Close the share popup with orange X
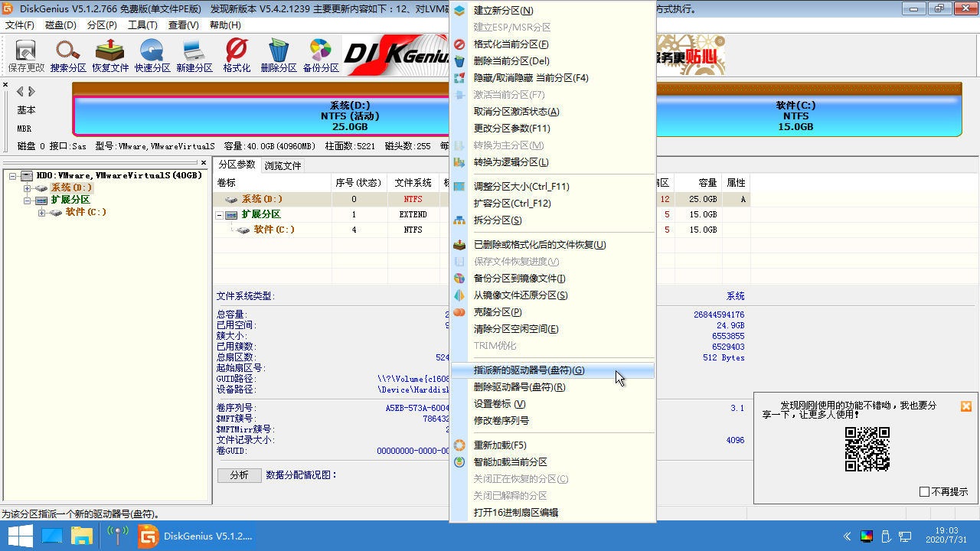The image size is (980, 551). click(966, 406)
